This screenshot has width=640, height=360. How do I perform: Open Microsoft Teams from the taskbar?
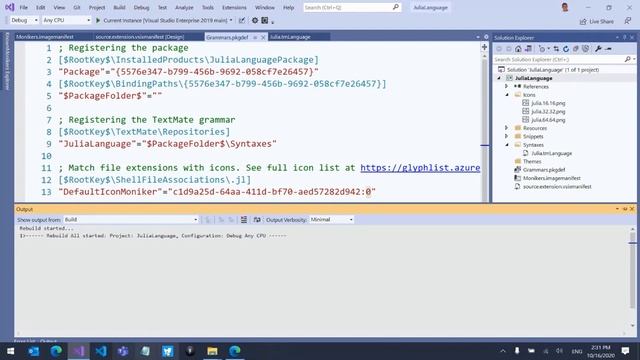point(123,351)
